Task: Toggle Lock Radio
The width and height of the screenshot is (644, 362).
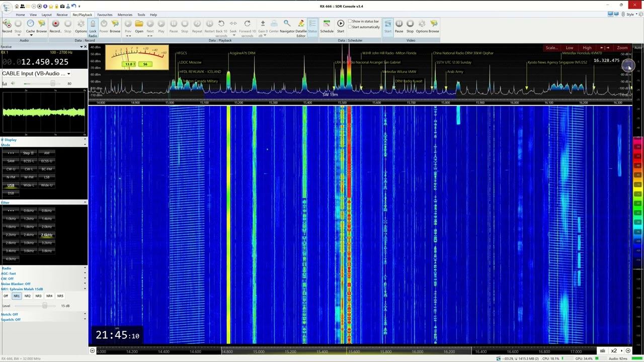Action: [x=93, y=28]
